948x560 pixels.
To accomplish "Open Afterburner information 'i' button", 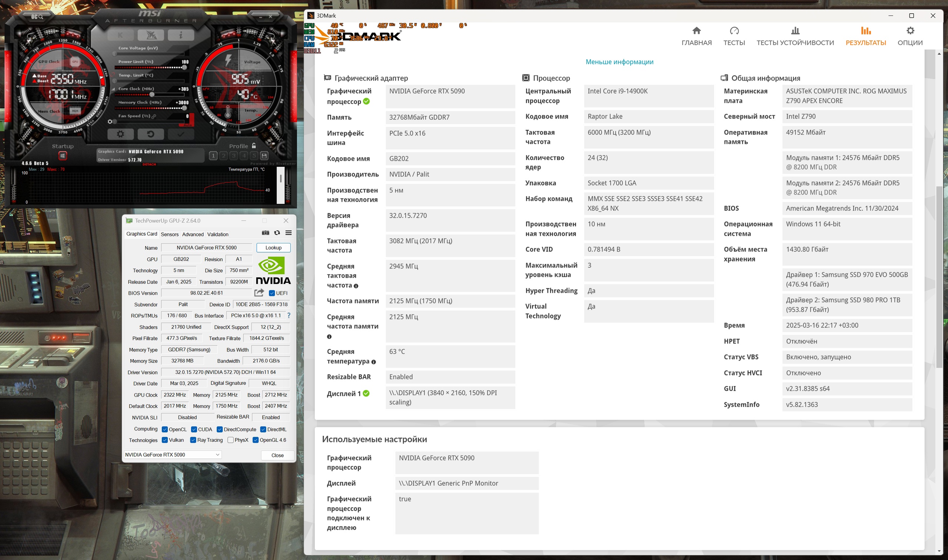I will point(181,35).
